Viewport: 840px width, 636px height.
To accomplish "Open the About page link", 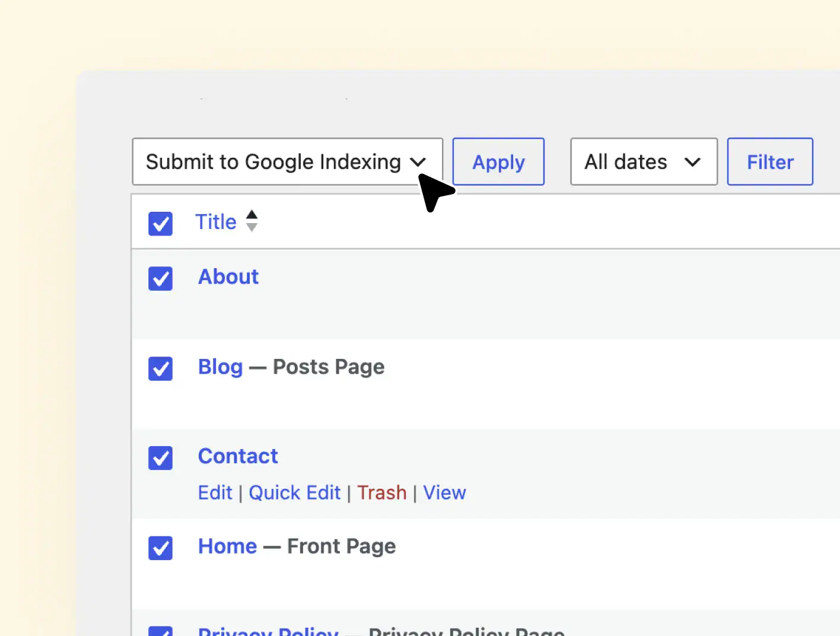I will click(x=228, y=276).
